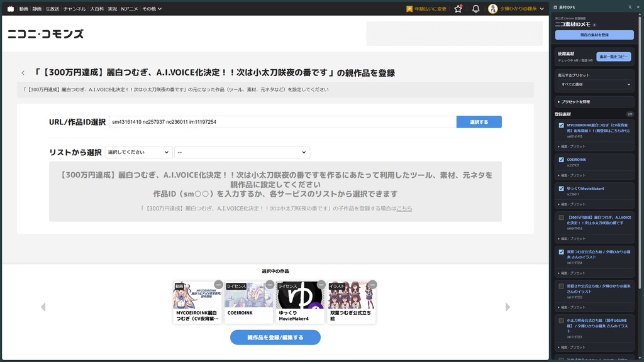Screen dimensions: 644x362
Task: Show previous selected works with left arrow
Action: (43, 307)
